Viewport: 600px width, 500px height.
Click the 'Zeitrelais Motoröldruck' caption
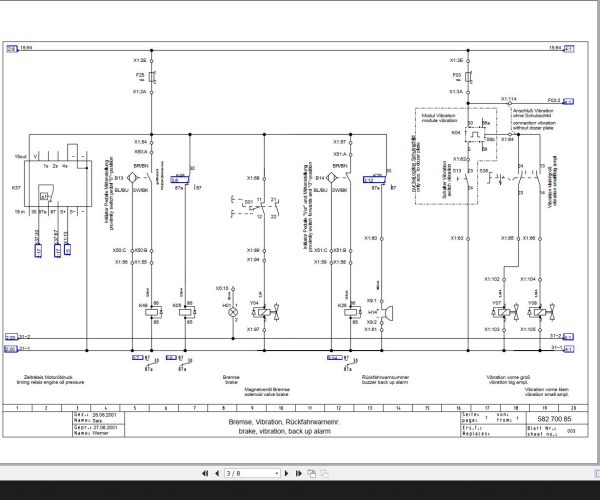coord(48,377)
